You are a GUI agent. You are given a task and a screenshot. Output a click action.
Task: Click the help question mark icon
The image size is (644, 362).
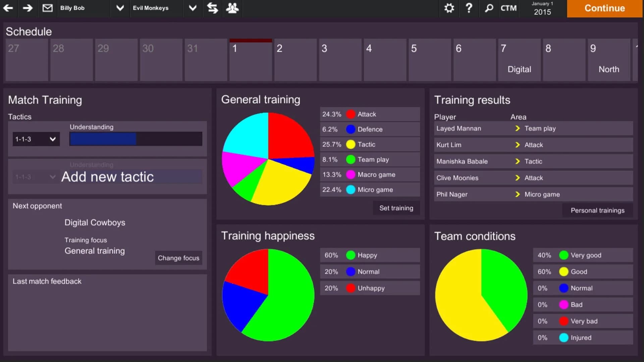(x=469, y=8)
